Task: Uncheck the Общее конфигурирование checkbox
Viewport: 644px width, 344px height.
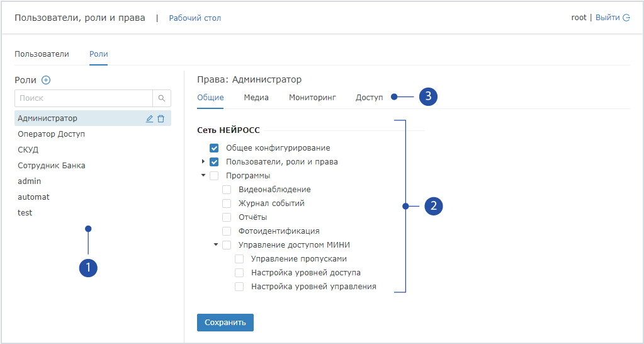Action: click(x=214, y=148)
